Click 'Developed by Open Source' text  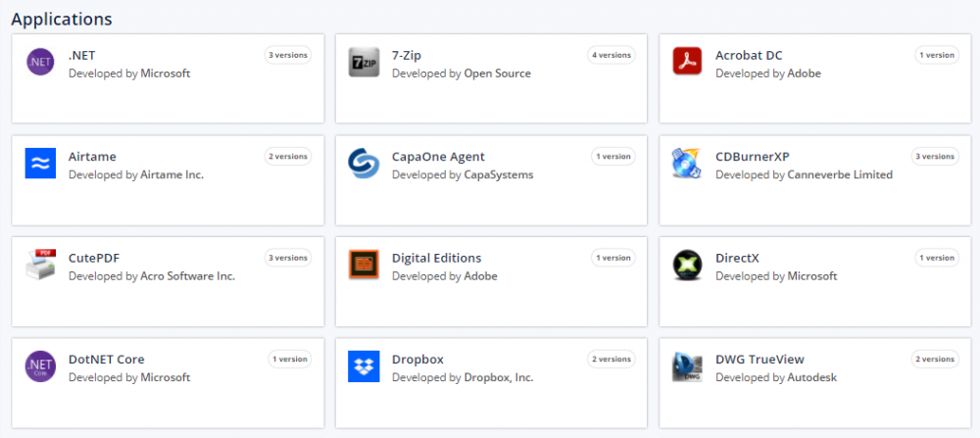[462, 73]
